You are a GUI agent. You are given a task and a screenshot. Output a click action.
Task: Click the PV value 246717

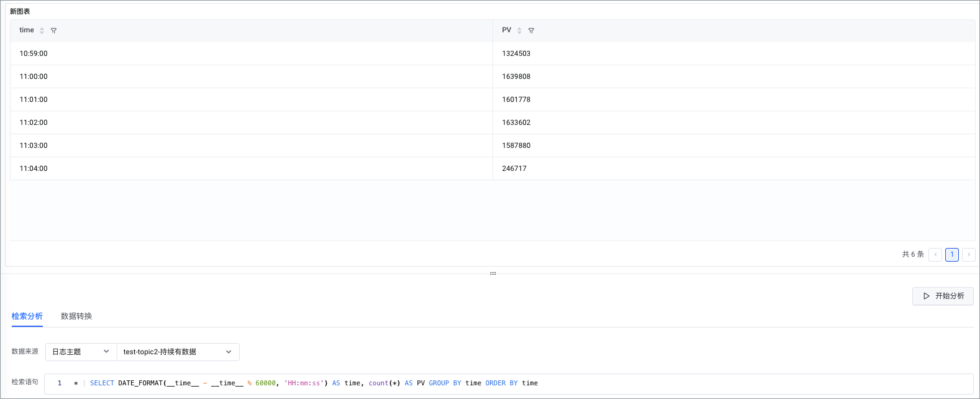tap(514, 168)
